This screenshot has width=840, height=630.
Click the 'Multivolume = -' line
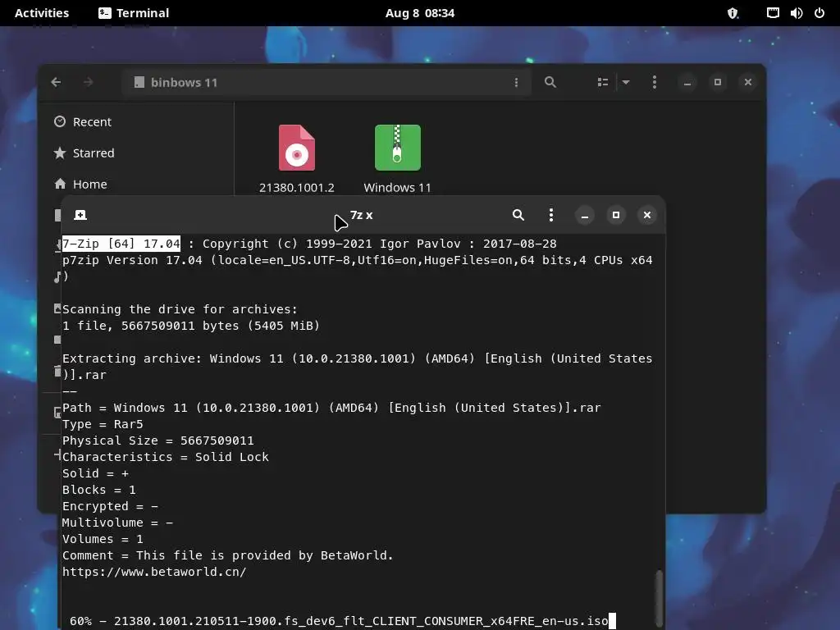pyautogui.click(x=117, y=523)
